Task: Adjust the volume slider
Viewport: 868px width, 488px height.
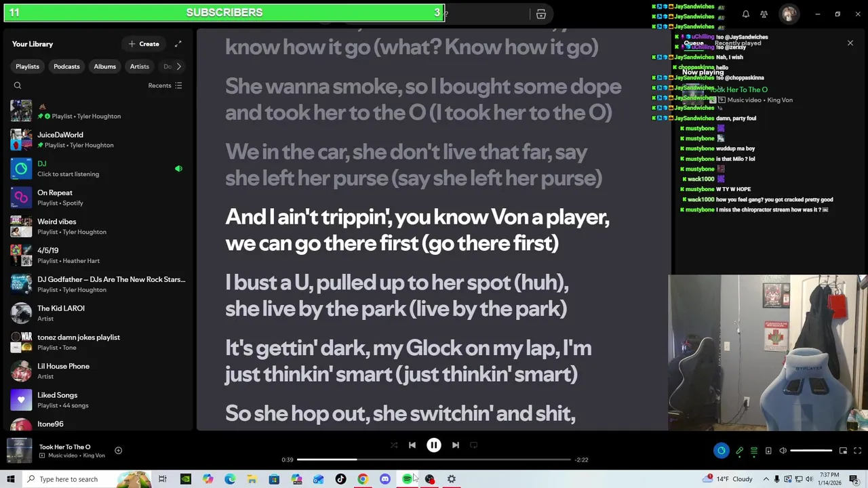Action: tap(811, 451)
